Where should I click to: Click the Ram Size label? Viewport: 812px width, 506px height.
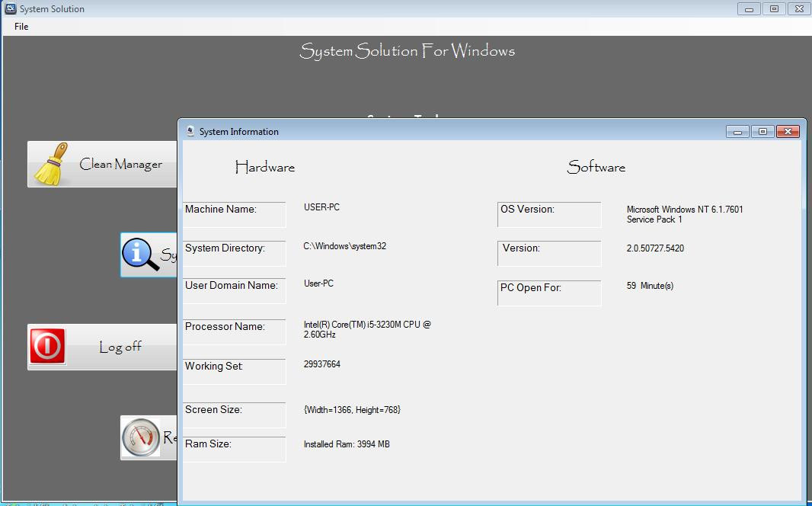pos(234,449)
